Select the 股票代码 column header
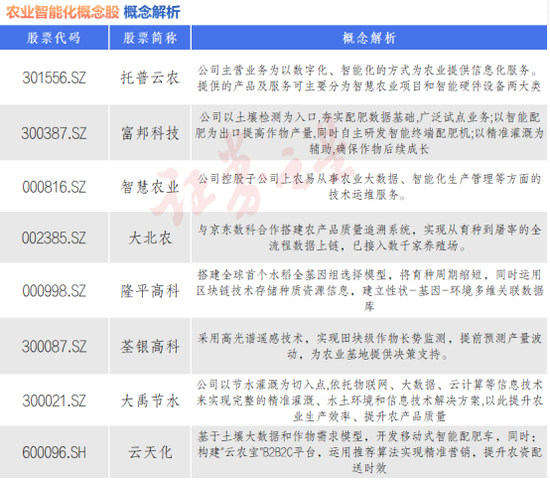Viewport: 550px width, 480px height. pos(54,38)
